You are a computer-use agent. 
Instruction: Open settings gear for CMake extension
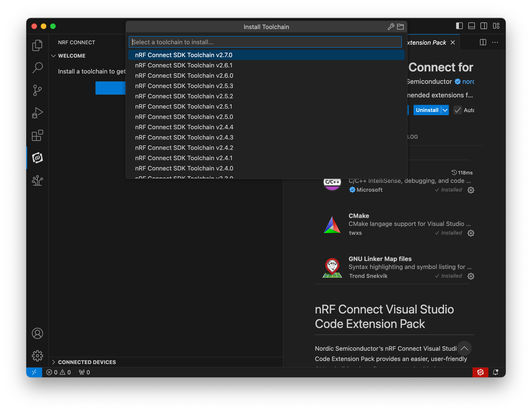pos(471,233)
